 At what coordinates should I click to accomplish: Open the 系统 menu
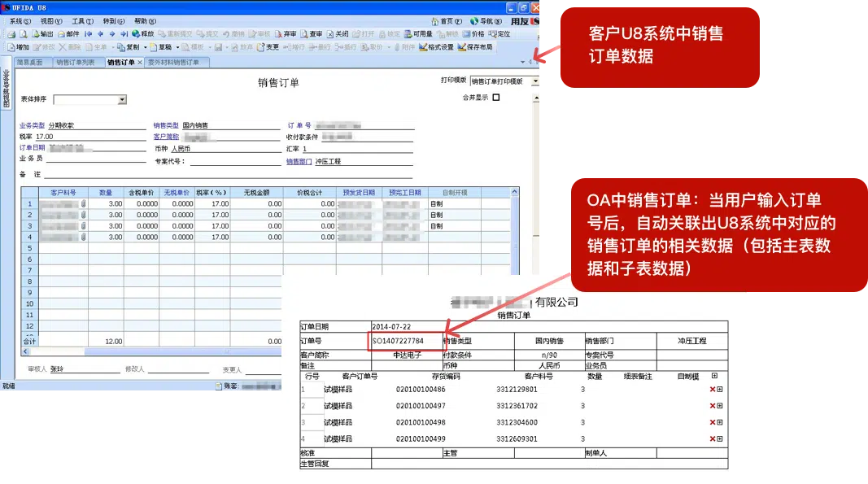pos(20,22)
